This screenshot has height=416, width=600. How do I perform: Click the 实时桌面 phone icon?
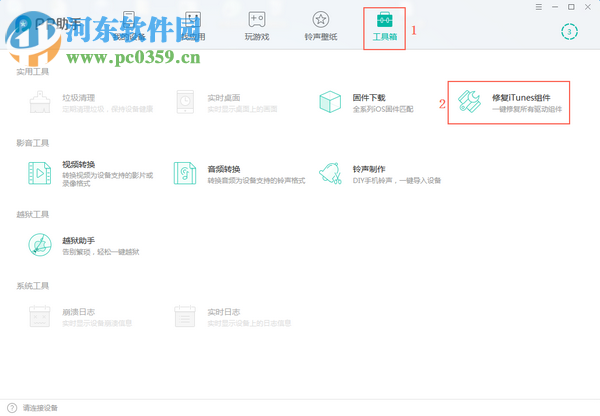(x=185, y=102)
